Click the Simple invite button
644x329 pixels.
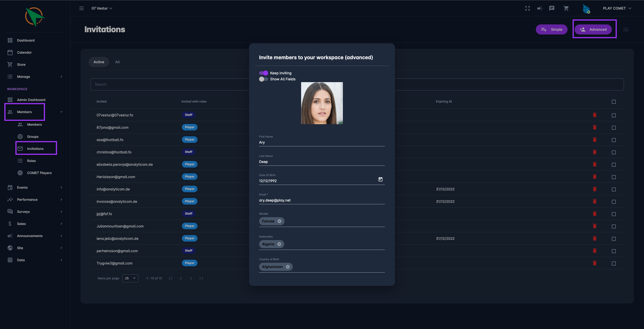pos(551,29)
